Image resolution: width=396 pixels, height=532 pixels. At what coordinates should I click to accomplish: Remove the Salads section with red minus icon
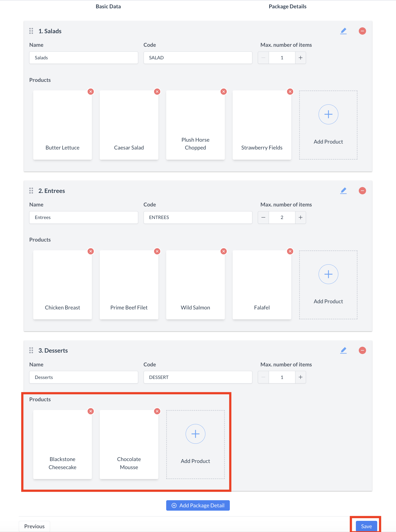point(362,31)
